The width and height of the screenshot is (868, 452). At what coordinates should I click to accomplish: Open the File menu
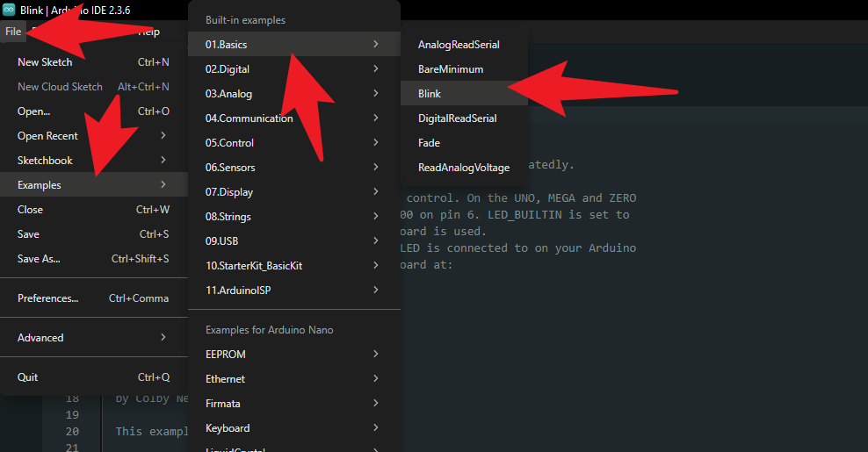click(x=13, y=32)
